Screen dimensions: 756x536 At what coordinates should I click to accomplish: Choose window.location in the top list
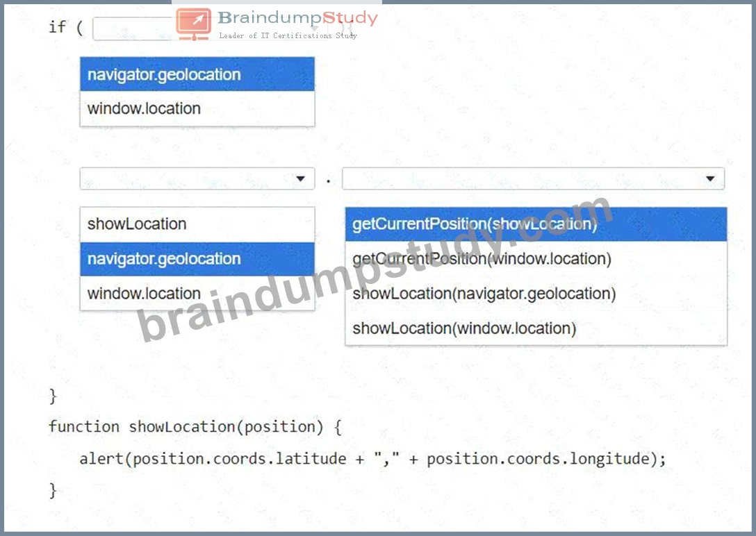pyautogui.click(x=197, y=108)
